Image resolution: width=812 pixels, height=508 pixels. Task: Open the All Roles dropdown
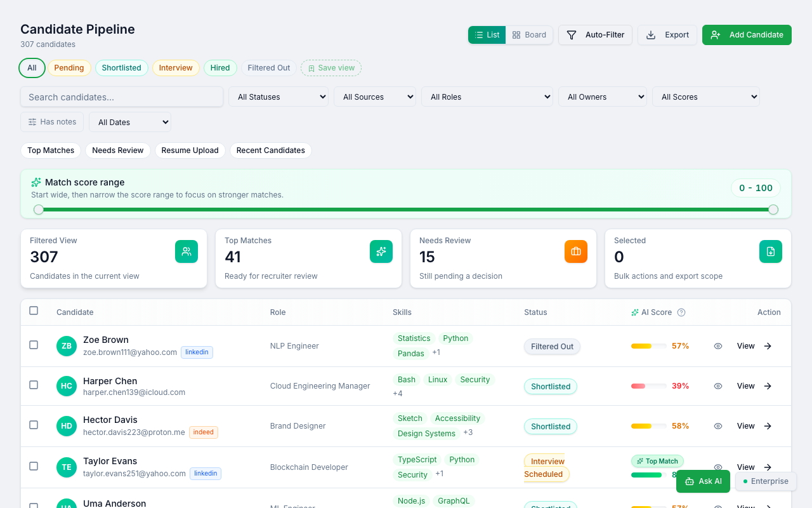(x=487, y=97)
